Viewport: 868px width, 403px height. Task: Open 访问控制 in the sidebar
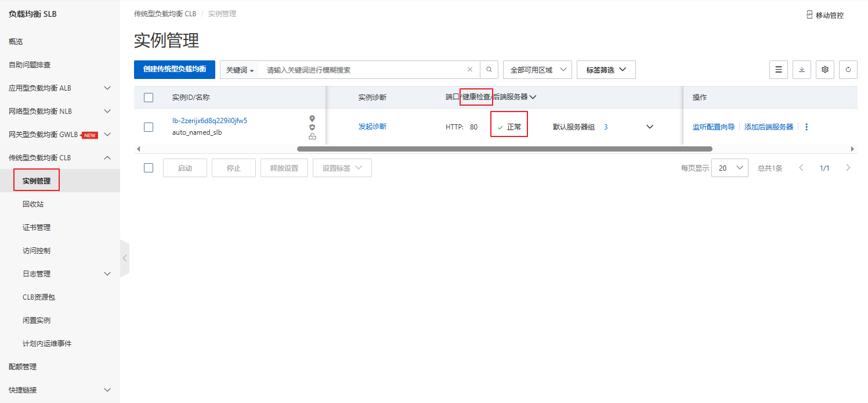click(x=37, y=251)
